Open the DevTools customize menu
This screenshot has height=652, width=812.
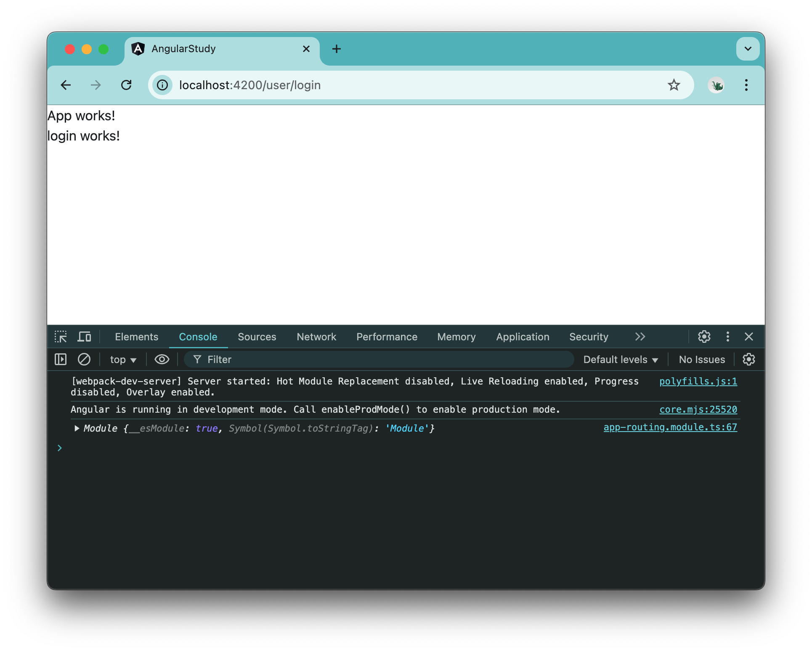click(x=727, y=337)
